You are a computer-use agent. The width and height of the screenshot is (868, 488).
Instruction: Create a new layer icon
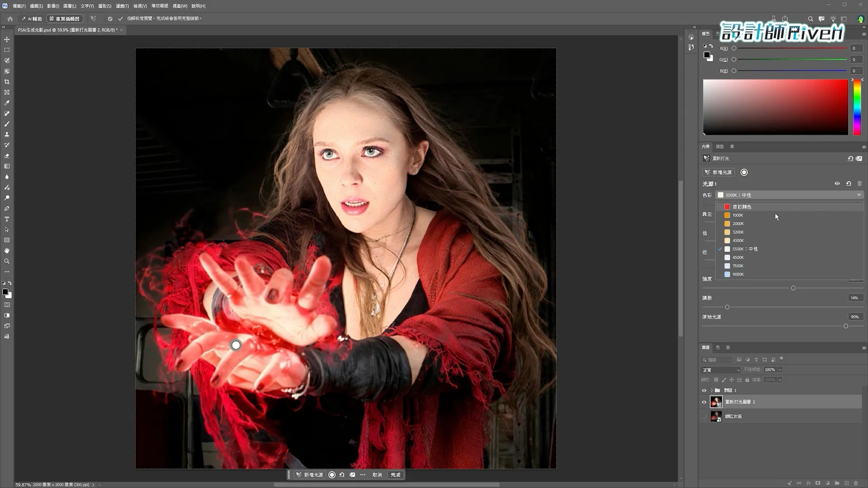pos(847,483)
